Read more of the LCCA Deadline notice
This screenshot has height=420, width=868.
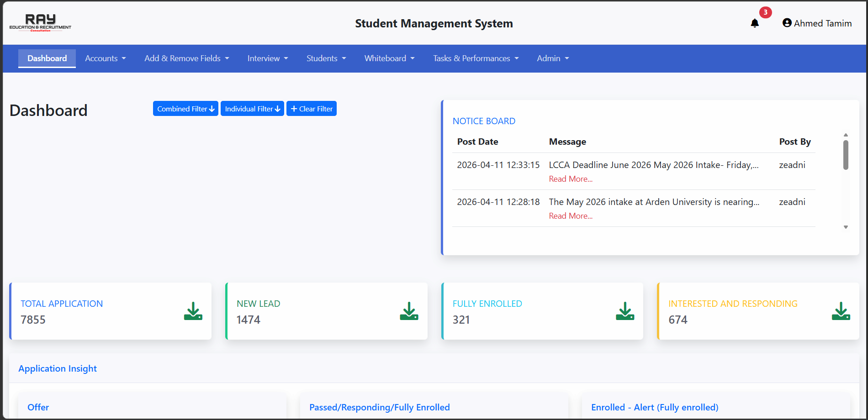(x=571, y=179)
